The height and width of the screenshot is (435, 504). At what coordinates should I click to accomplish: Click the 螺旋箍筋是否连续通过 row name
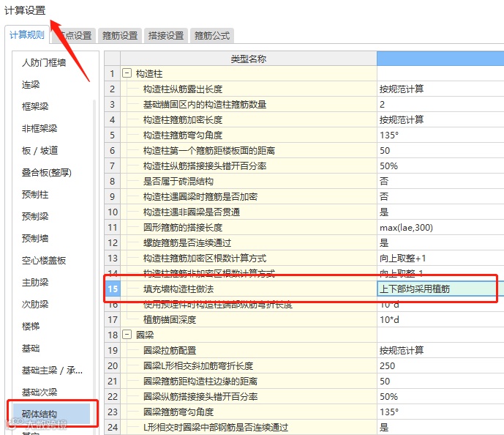pos(187,243)
